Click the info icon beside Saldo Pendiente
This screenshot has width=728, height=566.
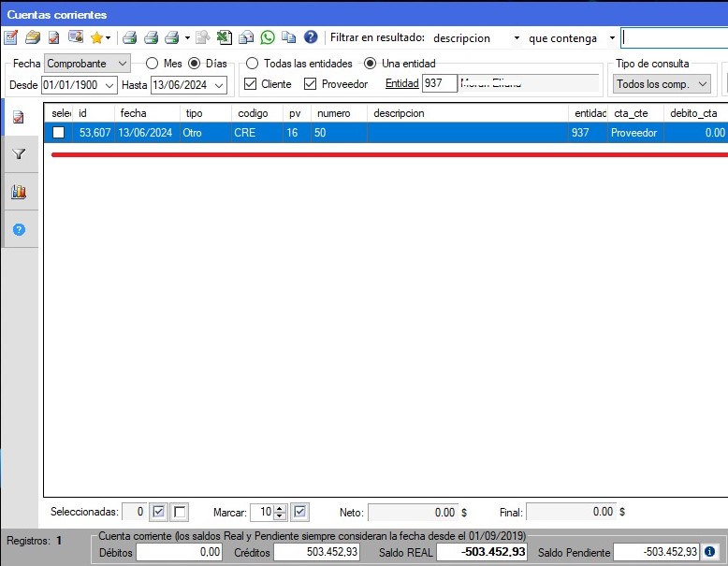[x=710, y=552]
